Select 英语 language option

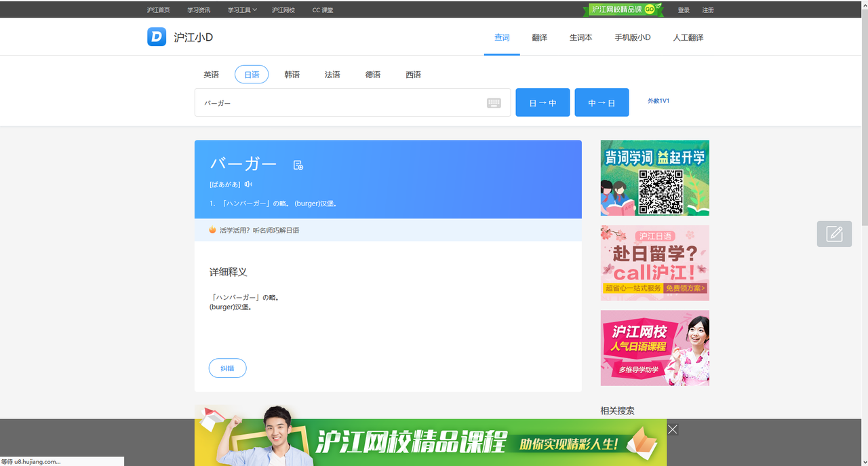pyautogui.click(x=212, y=75)
